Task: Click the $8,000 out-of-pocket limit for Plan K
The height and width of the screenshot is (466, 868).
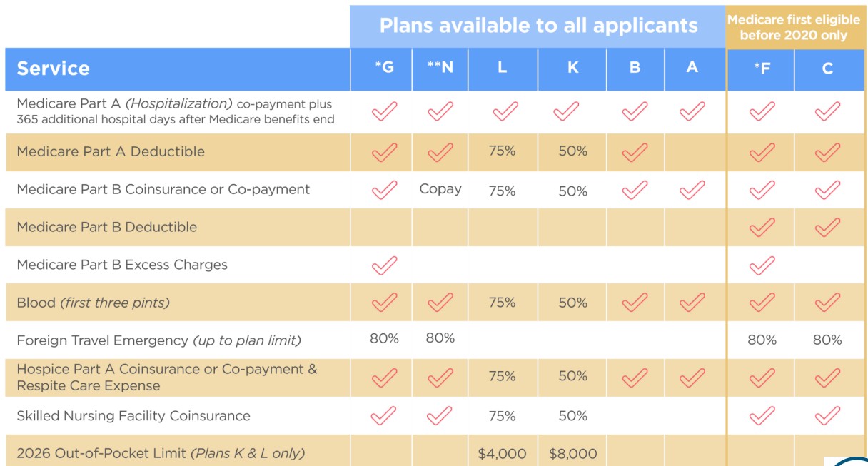Action: coord(572,453)
